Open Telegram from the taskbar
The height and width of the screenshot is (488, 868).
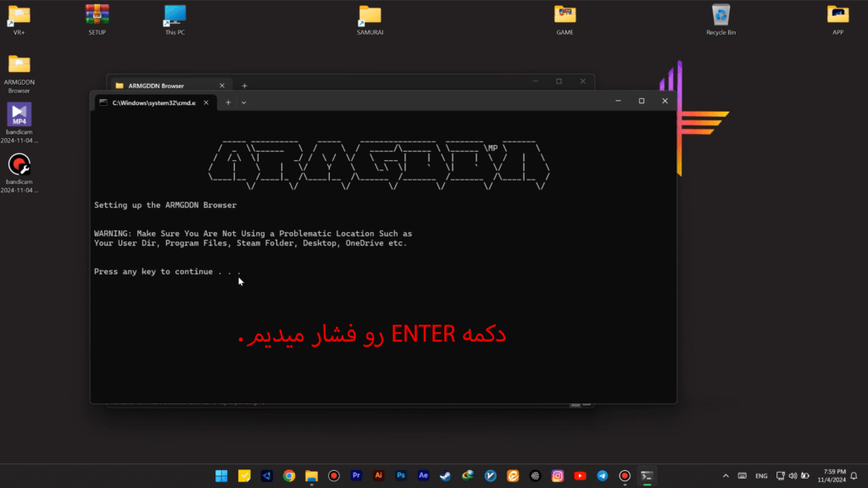pyautogui.click(x=603, y=476)
